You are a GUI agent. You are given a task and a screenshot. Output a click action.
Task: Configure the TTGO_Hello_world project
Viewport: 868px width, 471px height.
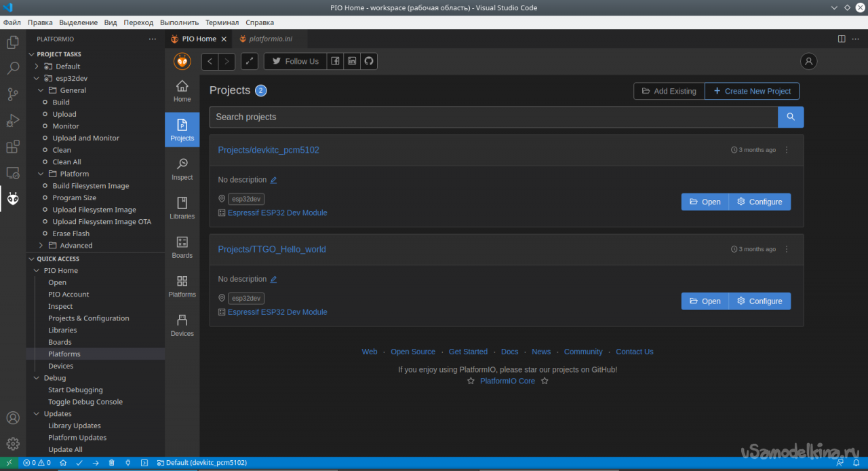click(x=759, y=301)
